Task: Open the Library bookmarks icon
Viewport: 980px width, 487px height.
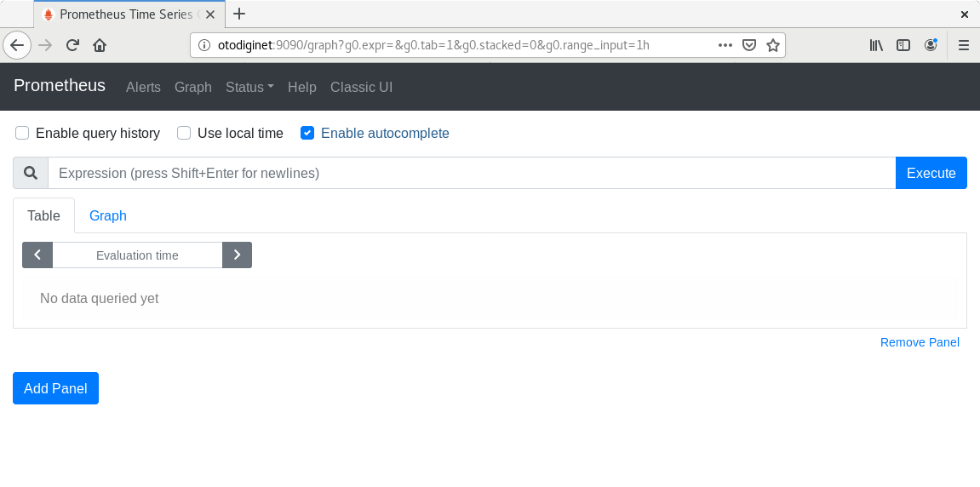Action: point(876,45)
